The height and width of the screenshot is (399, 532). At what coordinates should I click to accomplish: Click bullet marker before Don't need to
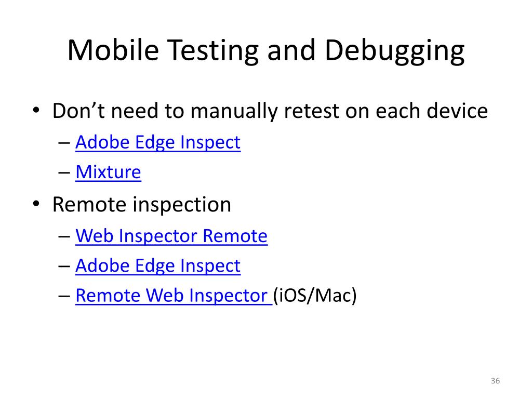[x=36, y=110]
